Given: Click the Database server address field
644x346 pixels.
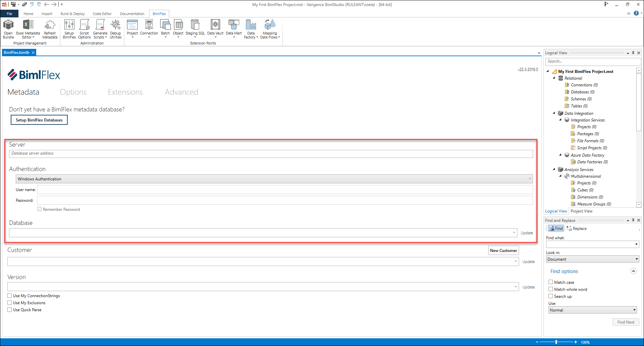Looking at the screenshot, I should (x=271, y=154).
